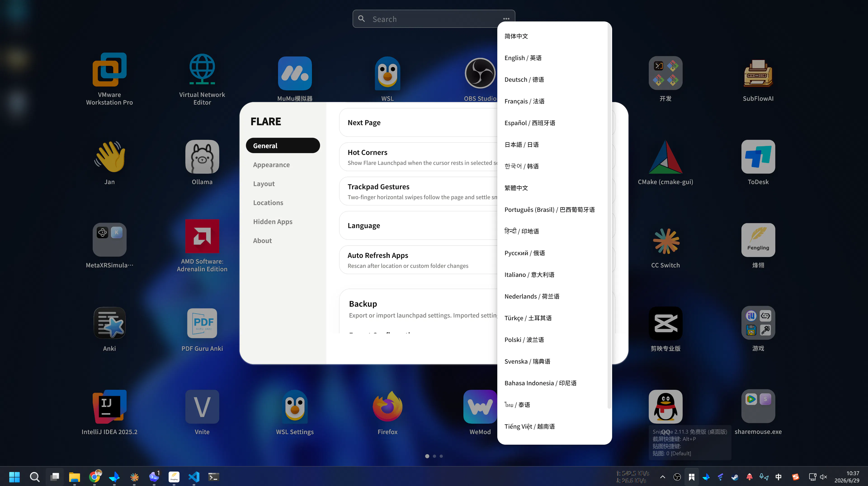The width and height of the screenshot is (868, 486).
Task: Click the search bar more options dots
Action: (506, 19)
